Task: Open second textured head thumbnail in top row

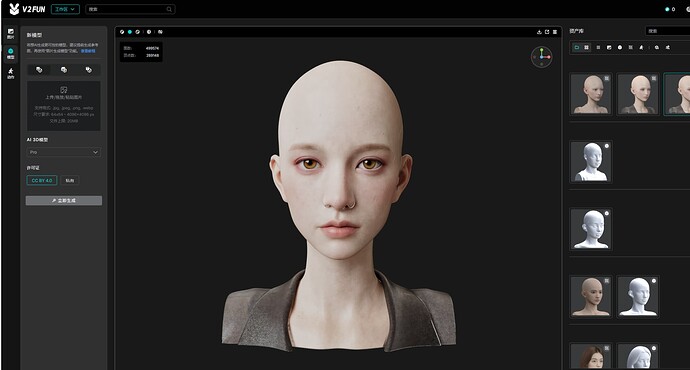Action: coord(638,94)
